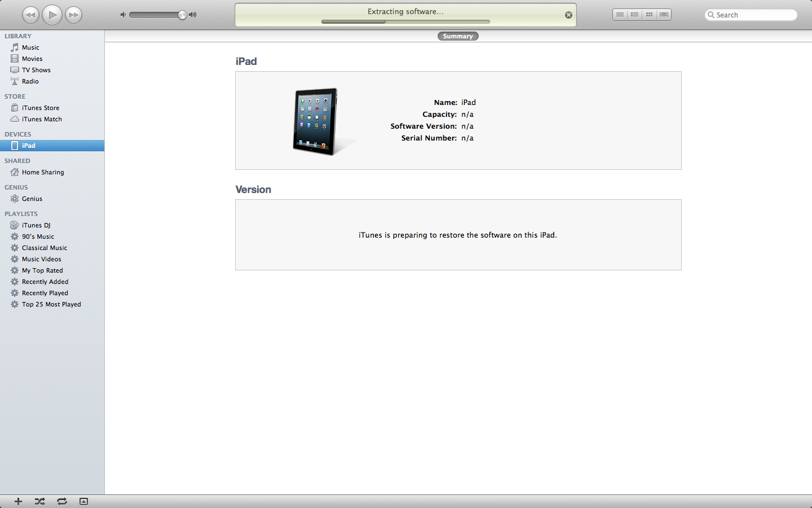This screenshot has width=812, height=508.
Task: Click the 90's Music gear icon
Action: coord(15,237)
